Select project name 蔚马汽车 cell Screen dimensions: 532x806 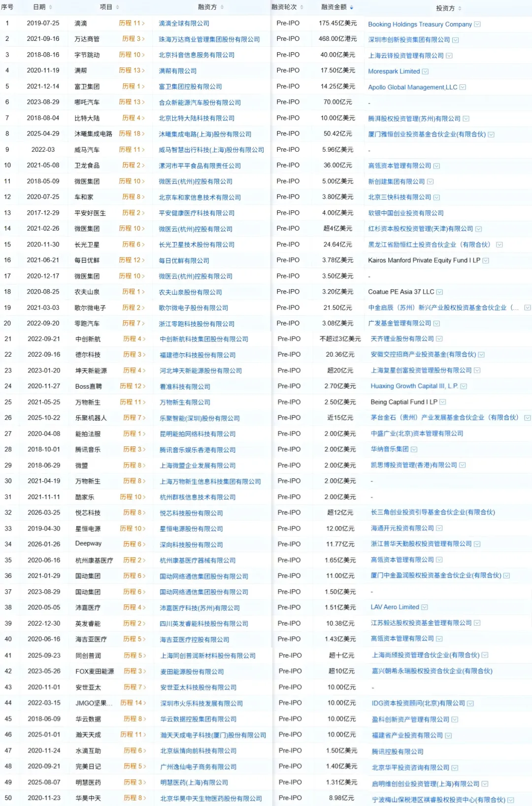point(87,150)
